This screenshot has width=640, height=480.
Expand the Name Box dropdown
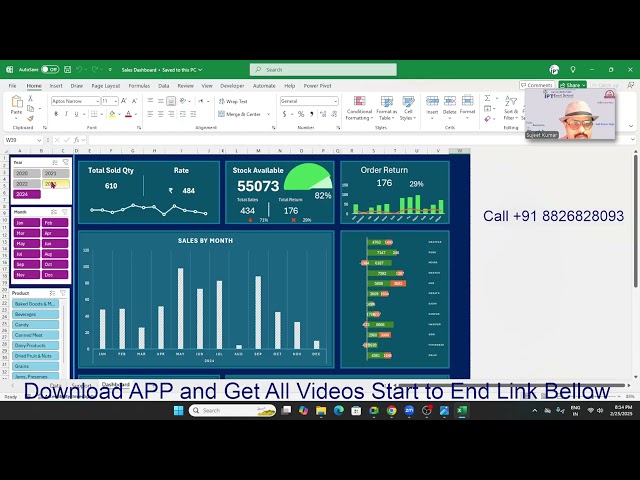click(39, 140)
